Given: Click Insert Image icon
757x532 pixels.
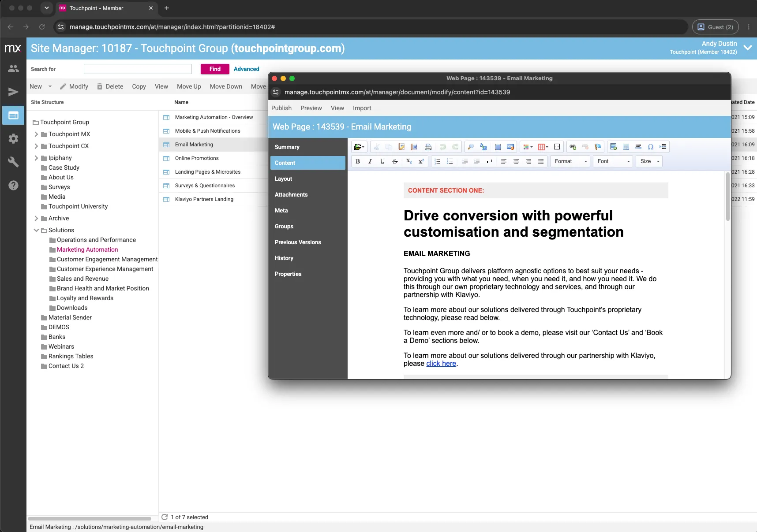Looking at the screenshot, I should click(613, 147).
